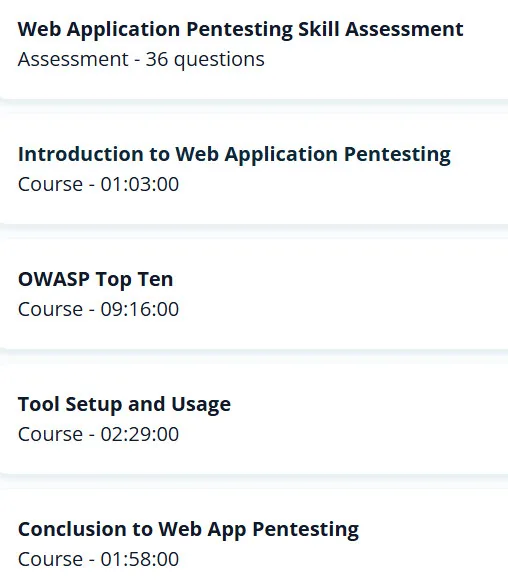
Task: Click the 01:58:00 timestamp under Conclusion
Action: (x=140, y=559)
